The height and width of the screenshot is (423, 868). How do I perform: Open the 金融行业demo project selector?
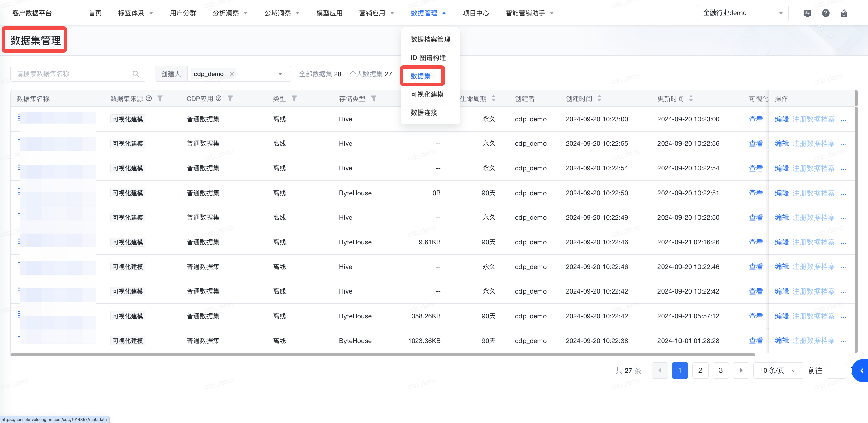click(x=743, y=13)
